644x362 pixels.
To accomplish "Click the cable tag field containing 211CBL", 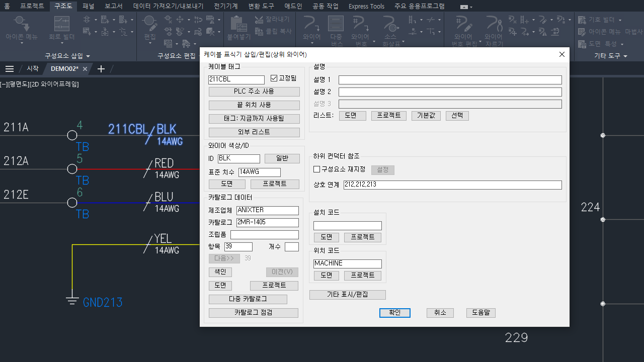I will 236,79.
